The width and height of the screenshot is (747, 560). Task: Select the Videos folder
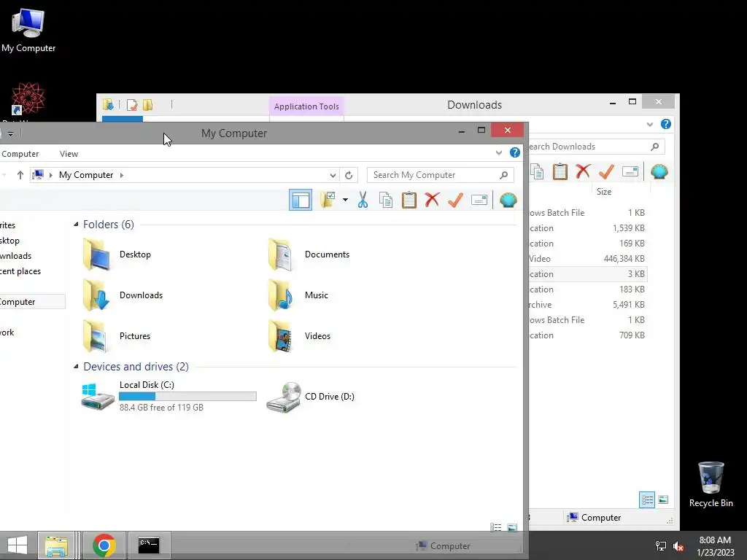click(299, 336)
